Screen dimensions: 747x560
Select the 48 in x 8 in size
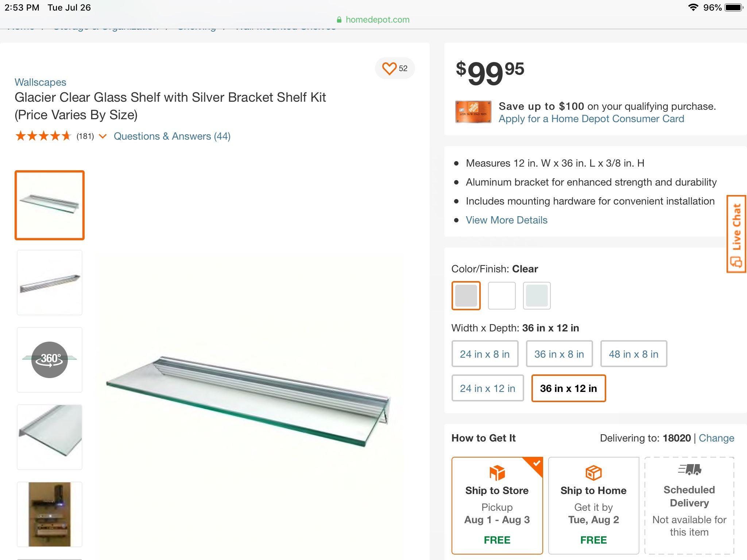pyautogui.click(x=634, y=354)
